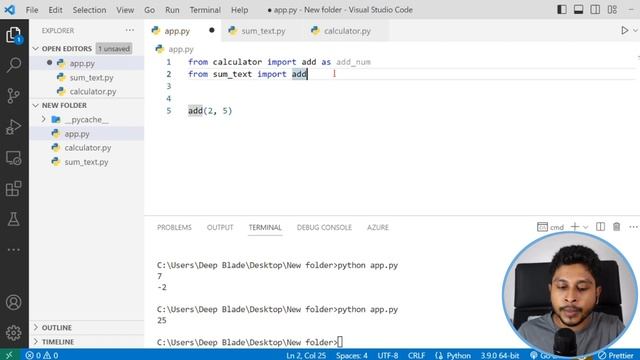Open the Edit menu
Screen dimensions: 640x360
(x=55, y=10)
